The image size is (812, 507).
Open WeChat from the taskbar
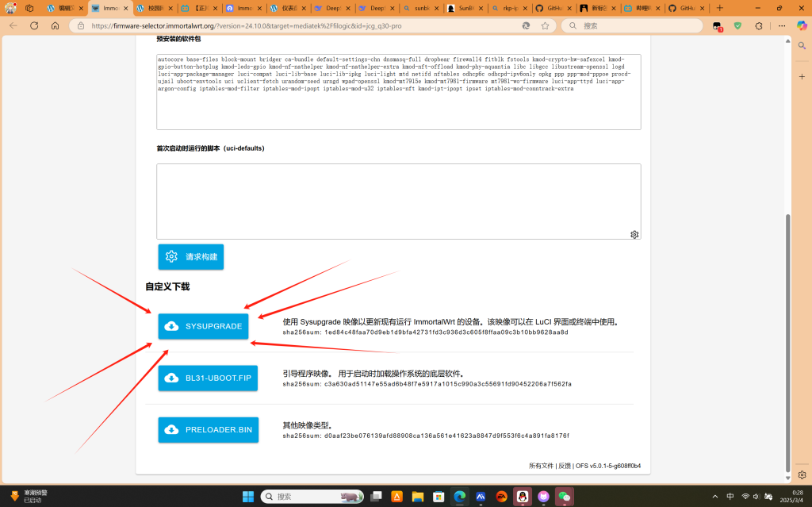click(564, 497)
